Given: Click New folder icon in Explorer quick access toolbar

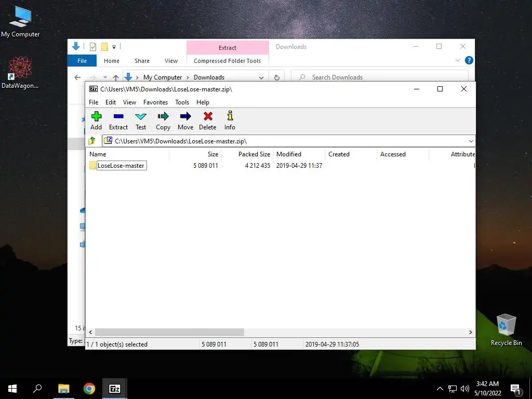Looking at the screenshot, I should [x=104, y=47].
